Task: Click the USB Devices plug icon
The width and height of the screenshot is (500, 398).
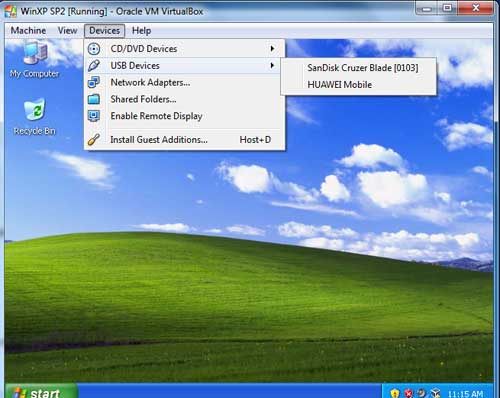Action: point(94,65)
